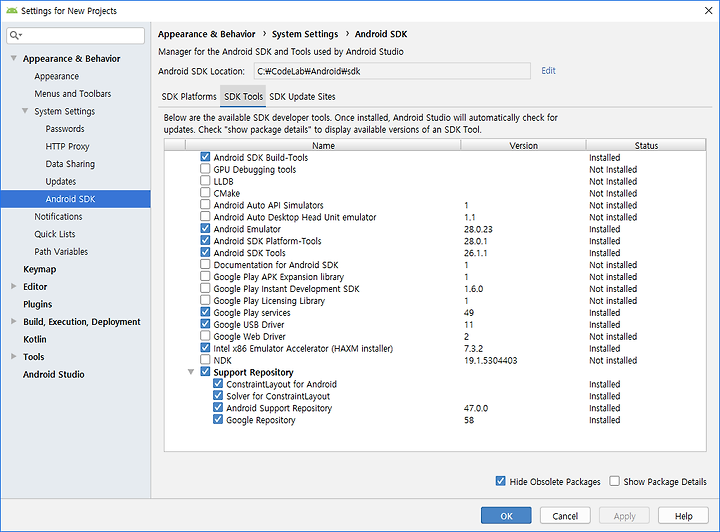Select Android SDK in sidebar
The height and width of the screenshot is (532, 720).
point(75,199)
